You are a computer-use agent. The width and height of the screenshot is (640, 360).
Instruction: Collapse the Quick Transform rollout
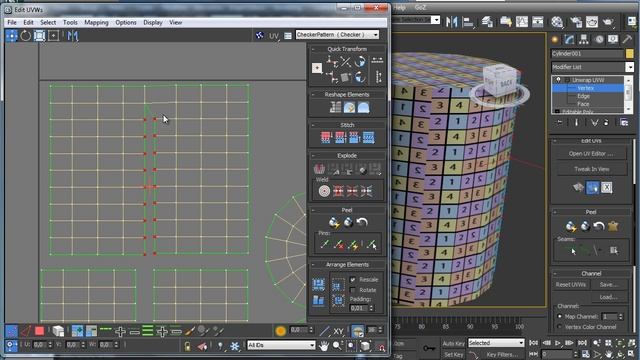[347, 49]
